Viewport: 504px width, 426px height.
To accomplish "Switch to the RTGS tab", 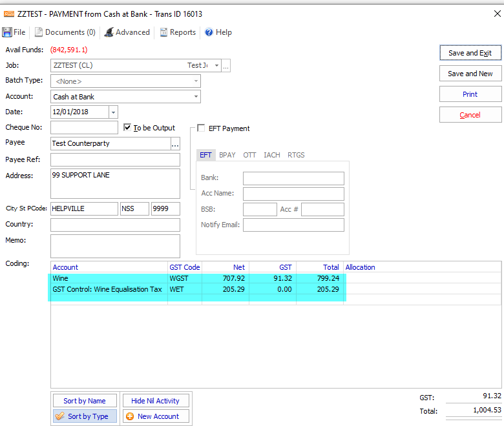I will pos(296,155).
